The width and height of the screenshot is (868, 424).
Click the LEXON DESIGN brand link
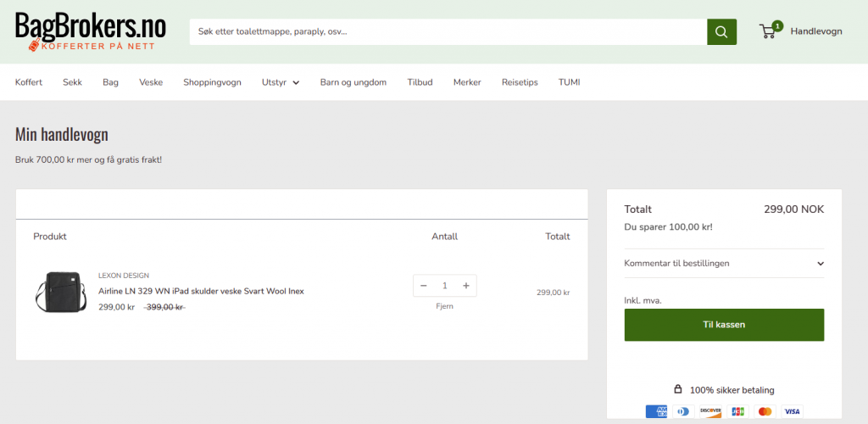point(124,276)
